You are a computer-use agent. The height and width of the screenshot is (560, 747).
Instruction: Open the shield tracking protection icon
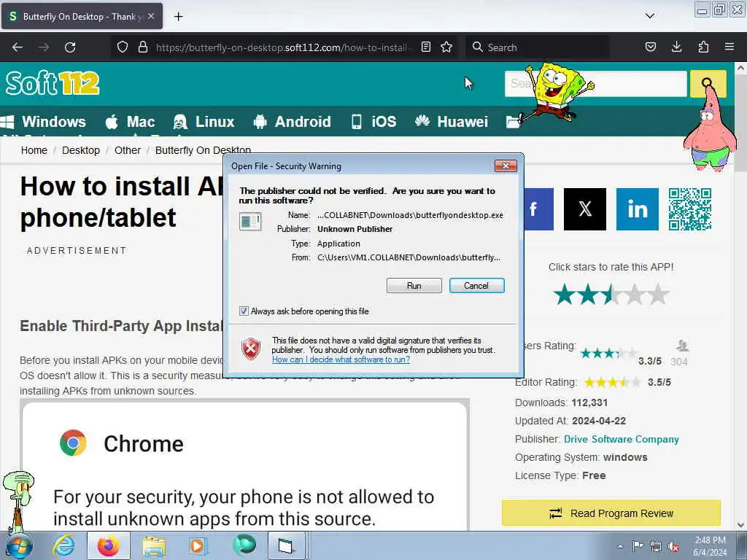[123, 47]
